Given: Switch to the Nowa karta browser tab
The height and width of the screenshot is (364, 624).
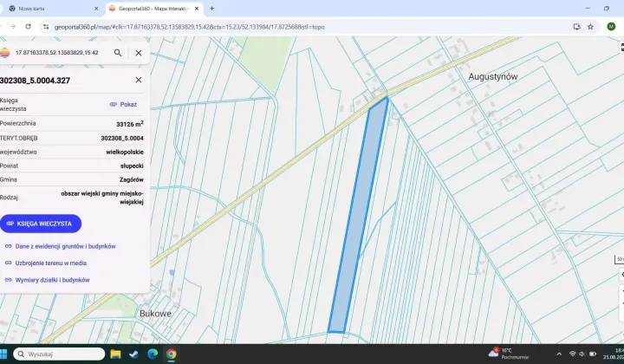Looking at the screenshot, I should tap(51, 9).
